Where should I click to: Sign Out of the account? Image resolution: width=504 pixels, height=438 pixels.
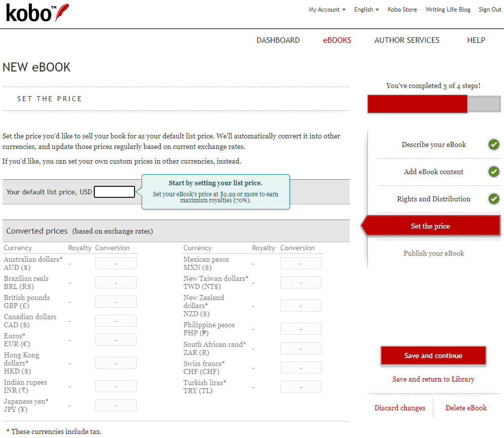489,9
